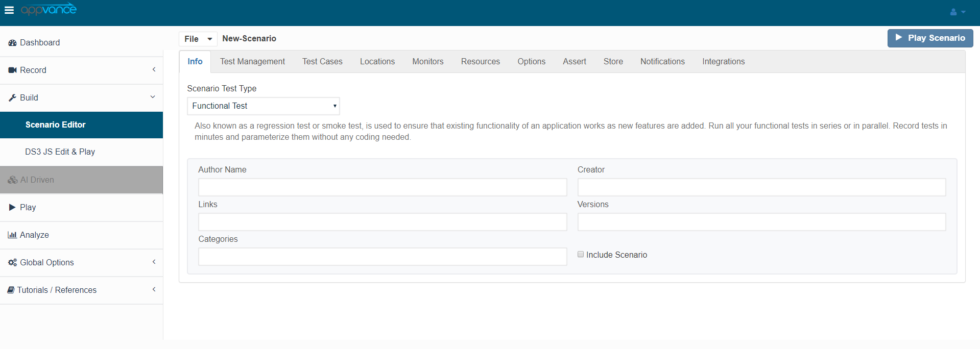980x349 pixels.
Task: Collapse the Build section chevron
Action: pyautogui.click(x=153, y=97)
